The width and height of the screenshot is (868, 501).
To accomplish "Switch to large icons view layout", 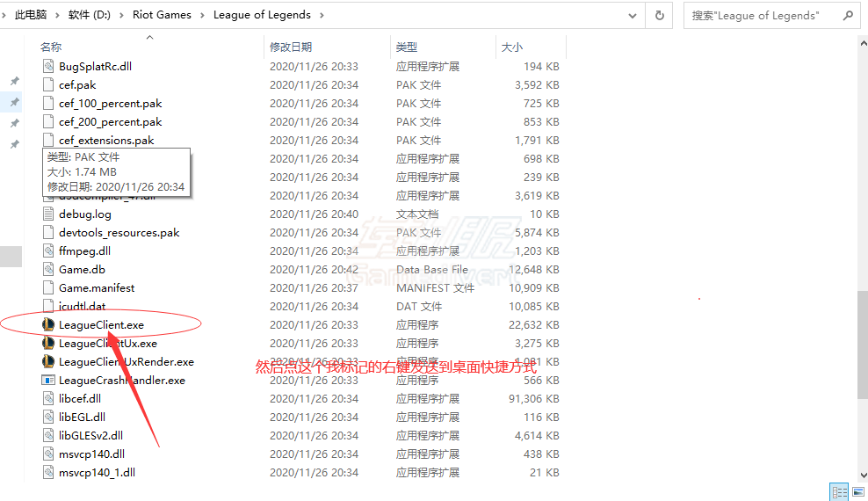I will pos(858,491).
